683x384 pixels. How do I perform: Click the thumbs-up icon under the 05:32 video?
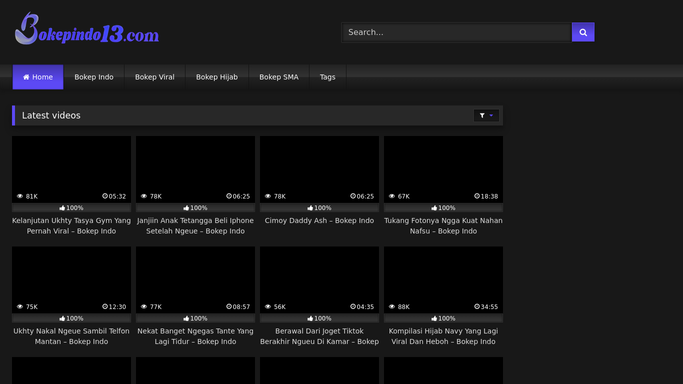[62, 208]
